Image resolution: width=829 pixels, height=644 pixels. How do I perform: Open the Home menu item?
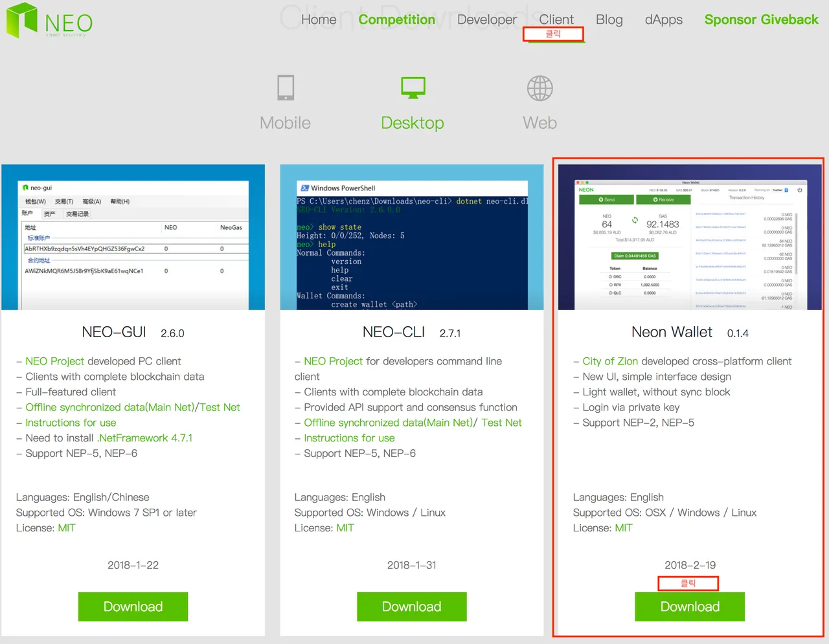coord(319,19)
